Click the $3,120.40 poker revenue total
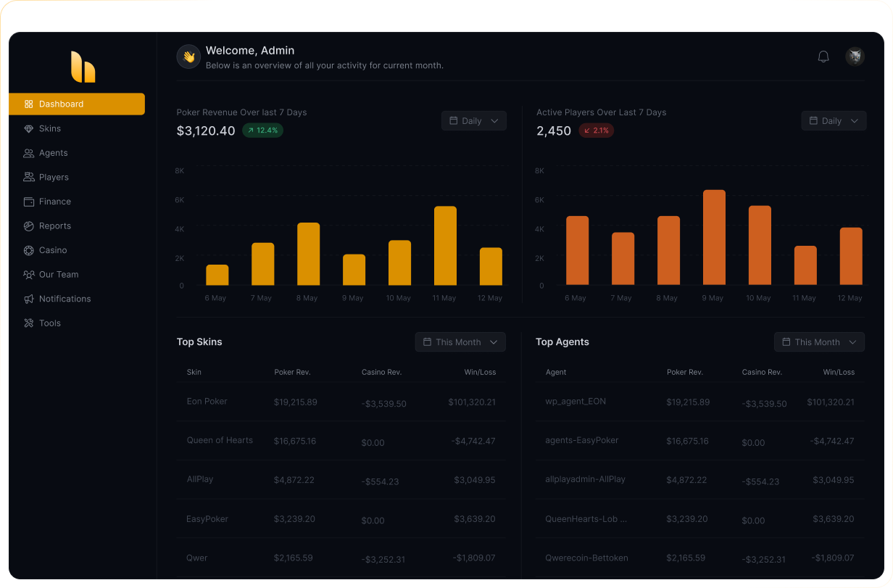This screenshot has width=893, height=588. (x=206, y=131)
